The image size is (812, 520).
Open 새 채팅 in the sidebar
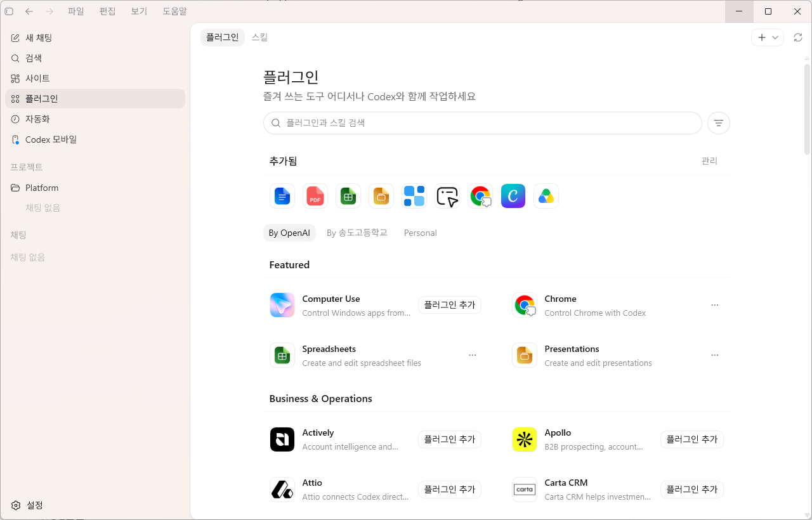tap(95, 38)
